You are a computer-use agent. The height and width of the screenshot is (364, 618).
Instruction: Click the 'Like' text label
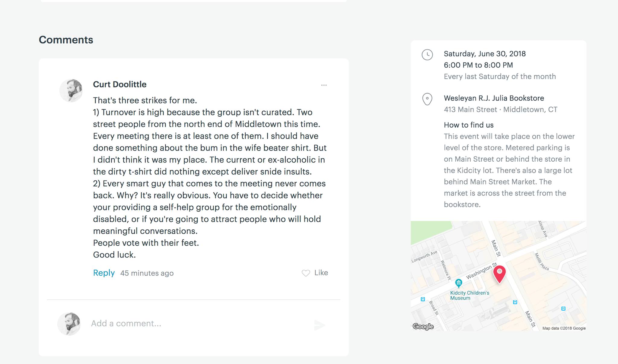click(x=321, y=273)
